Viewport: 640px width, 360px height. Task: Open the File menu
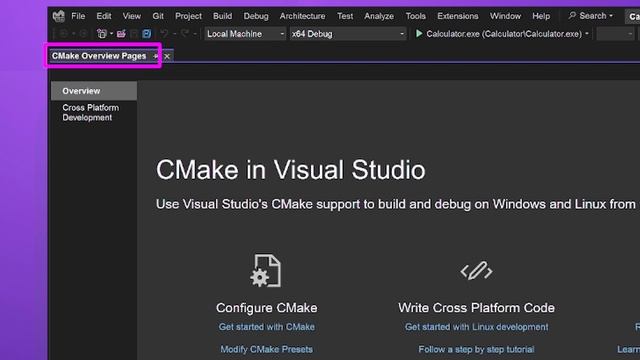pyautogui.click(x=78, y=16)
